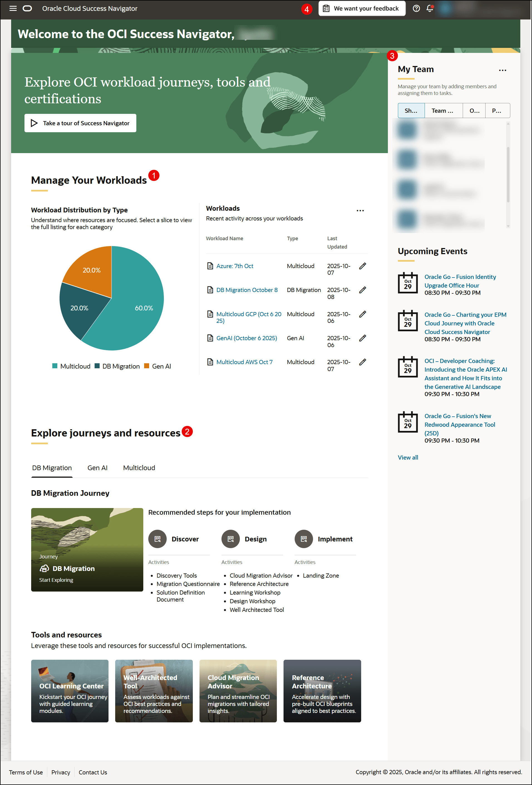Edit the GenAI (October 6 2025) workload entry

[x=362, y=338]
